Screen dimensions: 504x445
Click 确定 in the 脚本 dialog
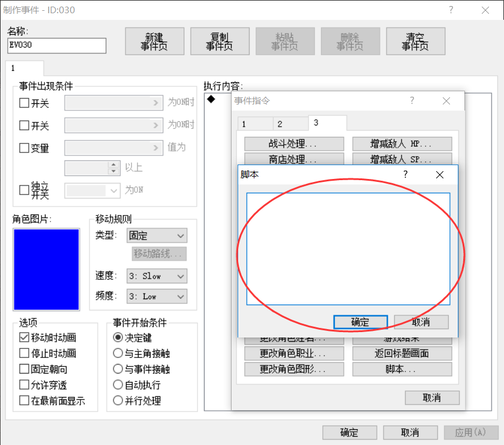(361, 322)
